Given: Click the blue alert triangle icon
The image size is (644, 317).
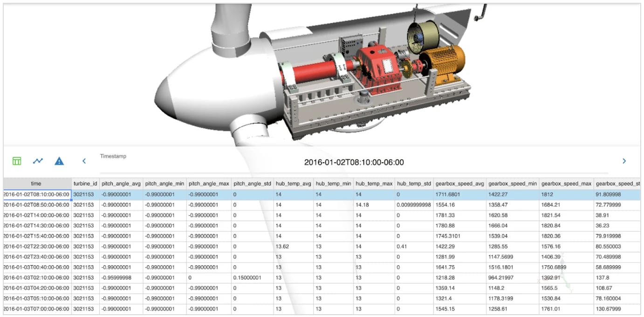Looking at the screenshot, I should tap(59, 160).
